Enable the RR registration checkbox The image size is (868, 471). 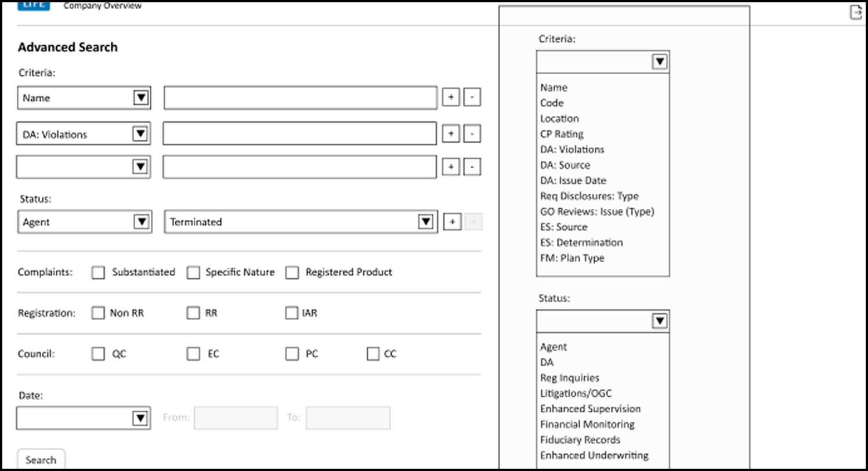coord(193,313)
